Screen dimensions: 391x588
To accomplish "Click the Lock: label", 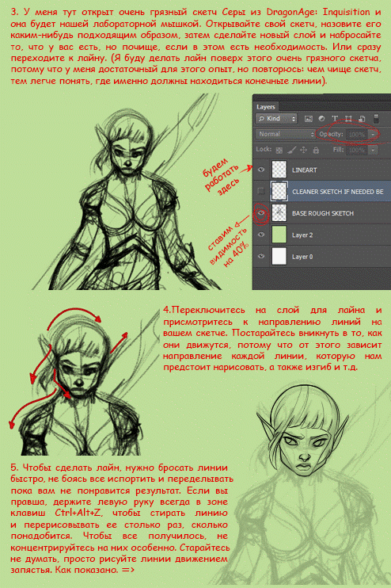I will (264, 149).
